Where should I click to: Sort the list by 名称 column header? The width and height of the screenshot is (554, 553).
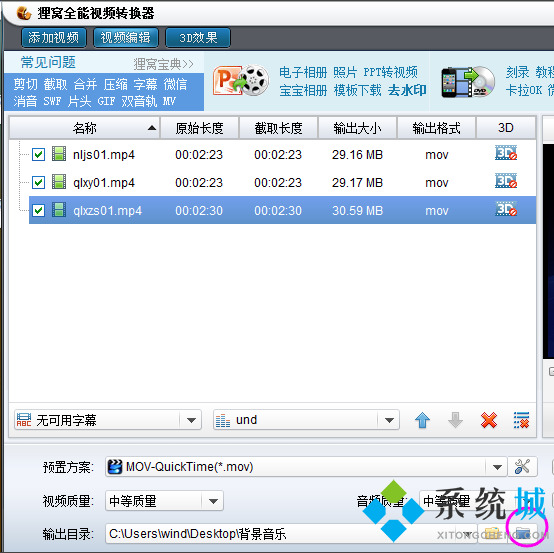[x=85, y=128]
